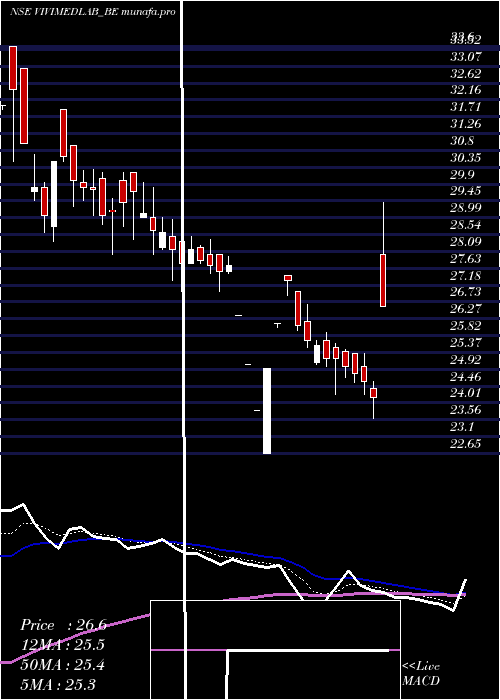
Task: Click the 22.65 price level label
Action: click(466, 444)
